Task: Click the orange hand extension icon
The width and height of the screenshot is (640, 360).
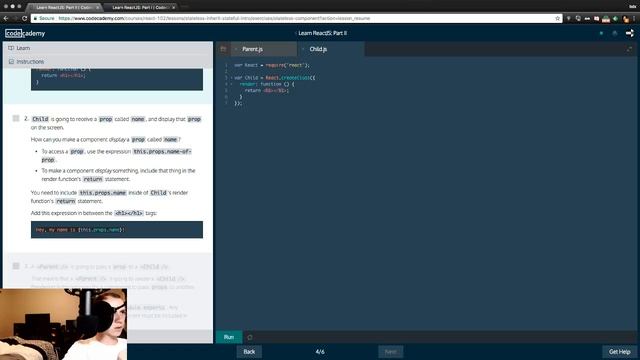Action: click(x=626, y=19)
